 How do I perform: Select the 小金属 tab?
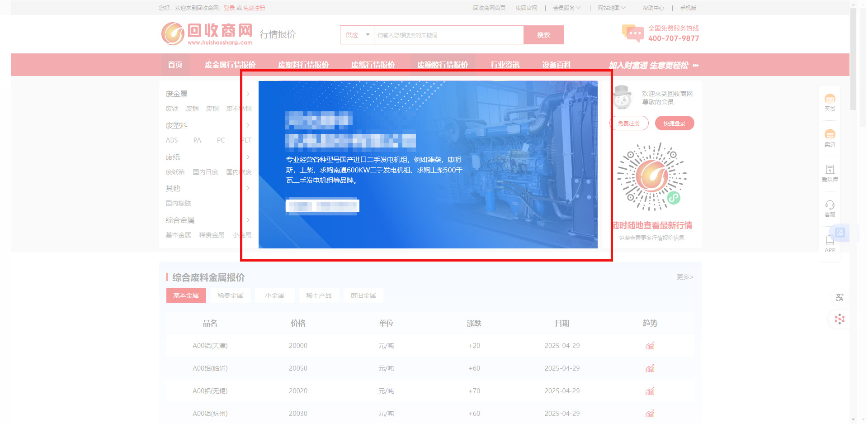click(274, 295)
